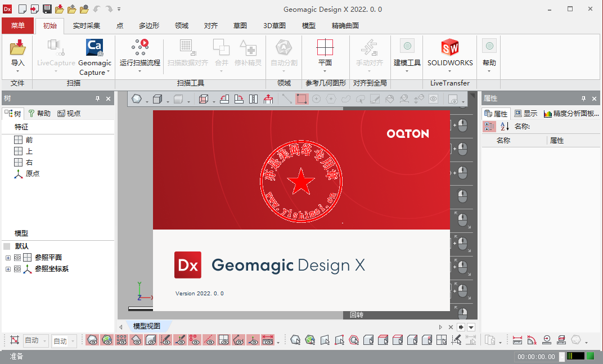Open the 显示 tab in properties panel
Viewport: 603px width, 364px height.
point(526,114)
